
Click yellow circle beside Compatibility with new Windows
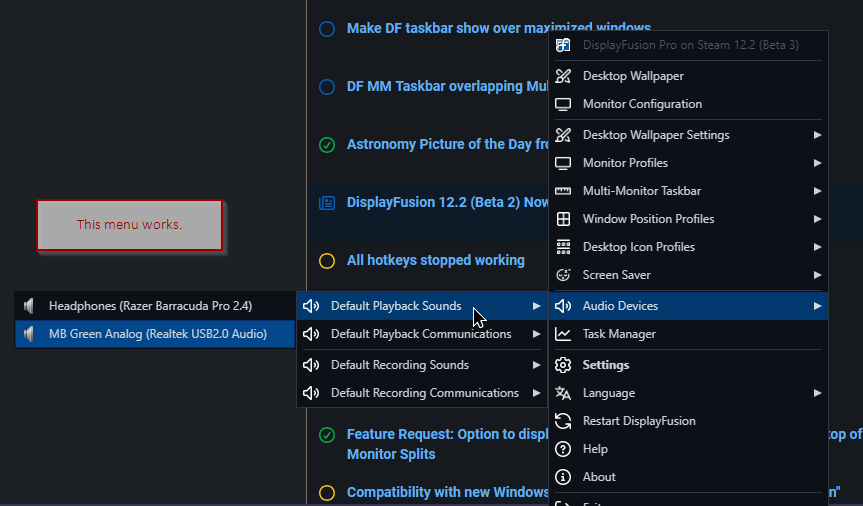(327, 493)
